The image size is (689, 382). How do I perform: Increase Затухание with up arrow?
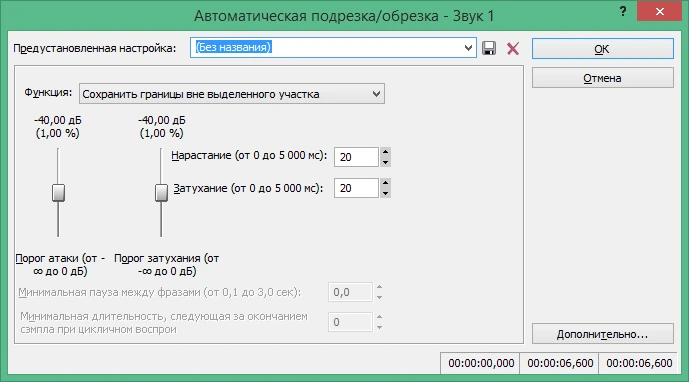pos(385,183)
